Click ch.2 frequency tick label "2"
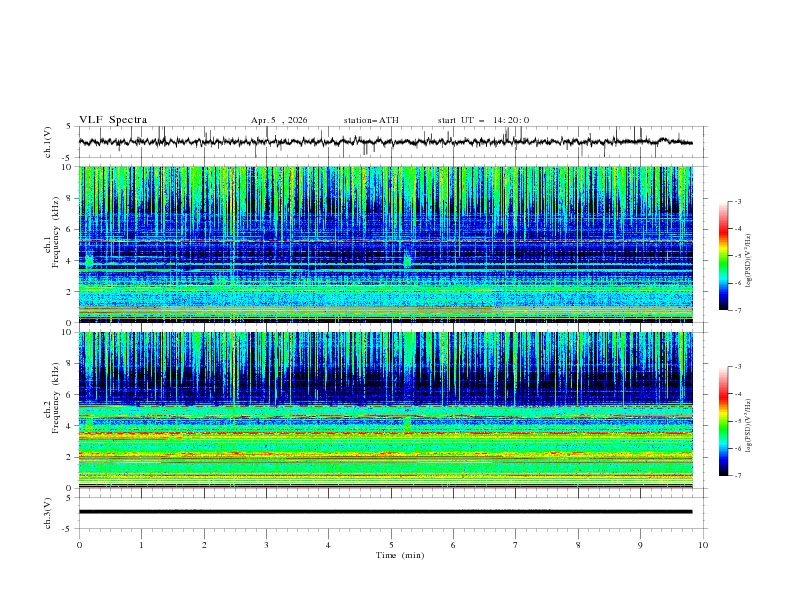Viewport: 792px width, 612px height. pyautogui.click(x=70, y=457)
